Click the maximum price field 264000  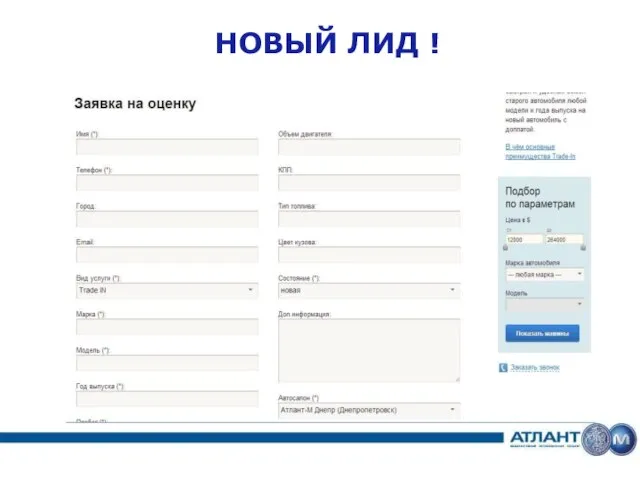pyautogui.click(x=564, y=240)
